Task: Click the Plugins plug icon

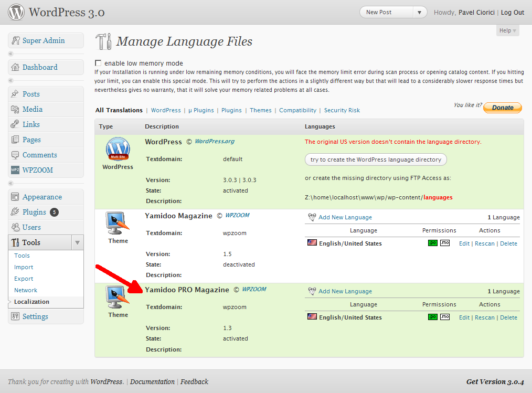Action: (x=15, y=212)
